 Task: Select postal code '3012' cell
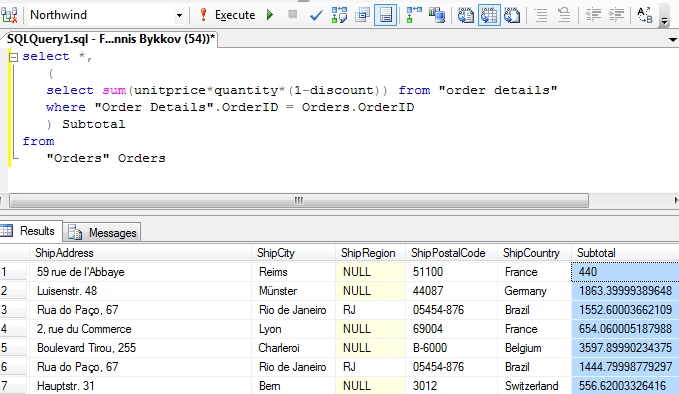tap(451, 386)
